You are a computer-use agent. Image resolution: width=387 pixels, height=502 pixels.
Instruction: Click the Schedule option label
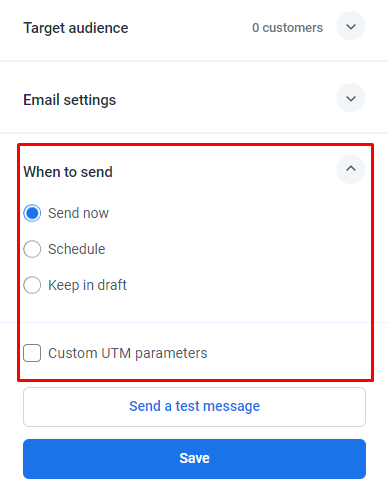pyautogui.click(x=77, y=249)
